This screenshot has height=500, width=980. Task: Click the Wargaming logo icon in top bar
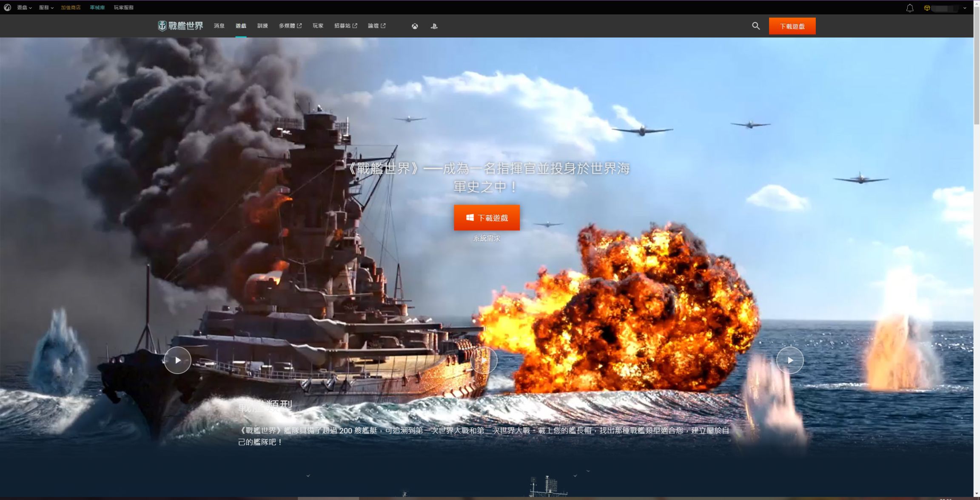pyautogui.click(x=7, y=8)
